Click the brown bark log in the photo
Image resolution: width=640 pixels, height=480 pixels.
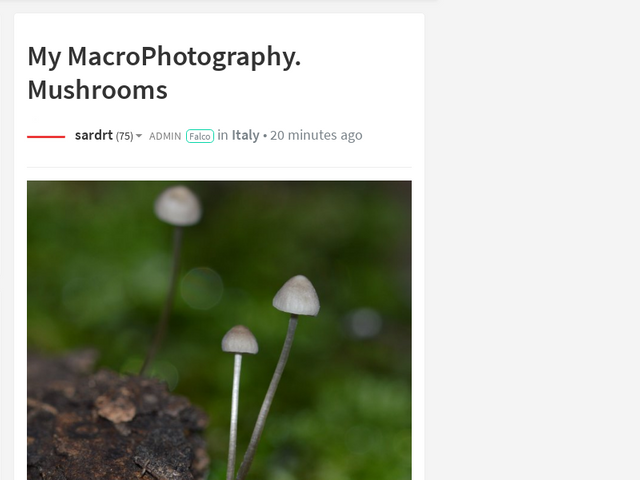click(x=114, y=420)
